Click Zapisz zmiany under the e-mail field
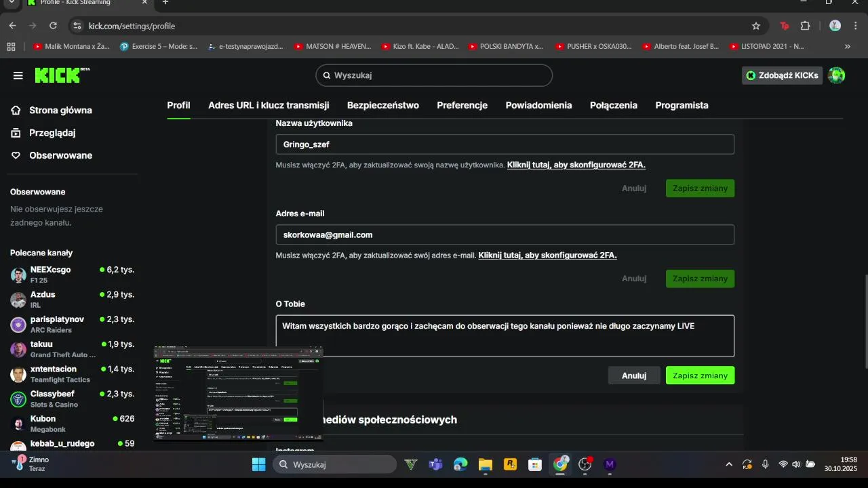Image resolution: width=868 pixels, height=488 pixels. 700,278
